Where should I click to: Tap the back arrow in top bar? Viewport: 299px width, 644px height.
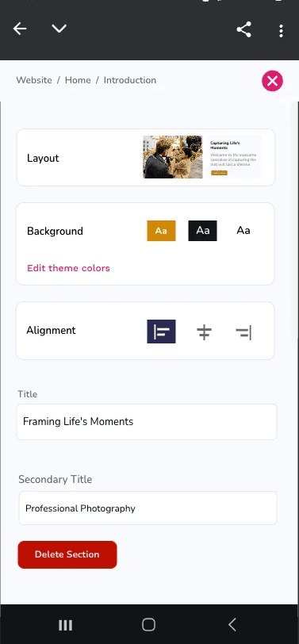(20, 29)
